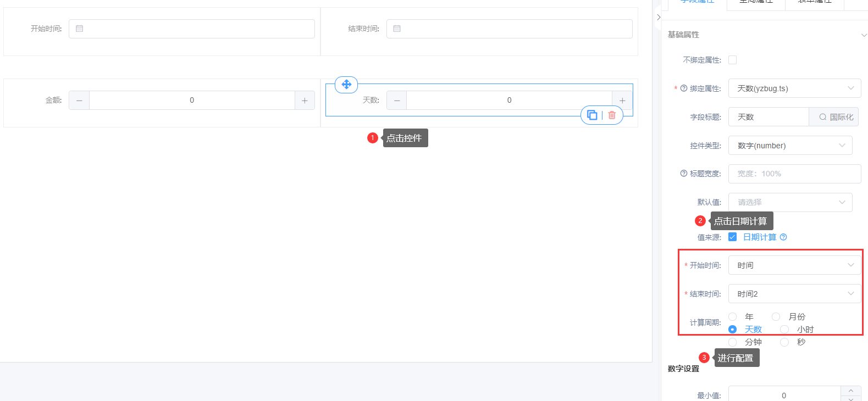Click the 金额 number input in the form

coord(192,101)
